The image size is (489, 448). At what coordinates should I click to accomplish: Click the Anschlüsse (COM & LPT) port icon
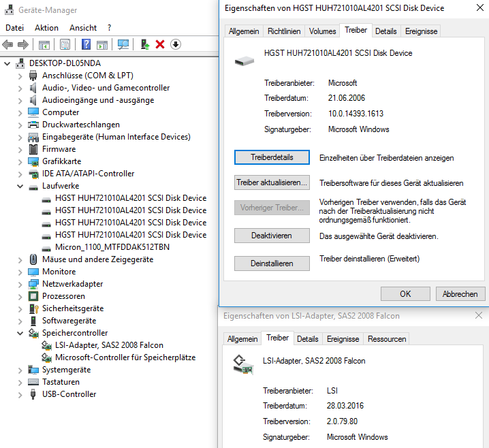point(33,76)
